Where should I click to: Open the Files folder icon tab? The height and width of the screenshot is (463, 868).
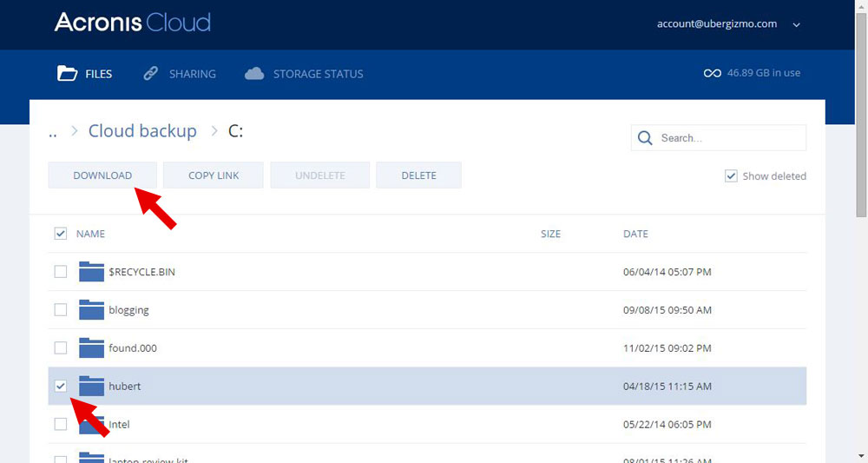[x=67, y=73]
